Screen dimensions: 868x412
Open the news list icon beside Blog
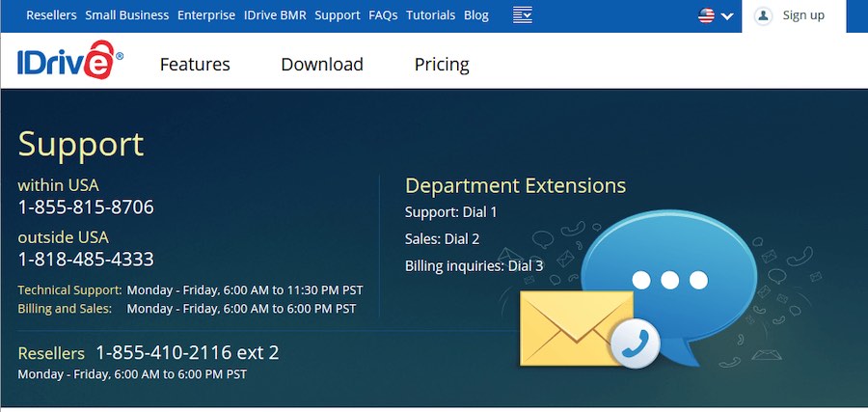(522, 14)
